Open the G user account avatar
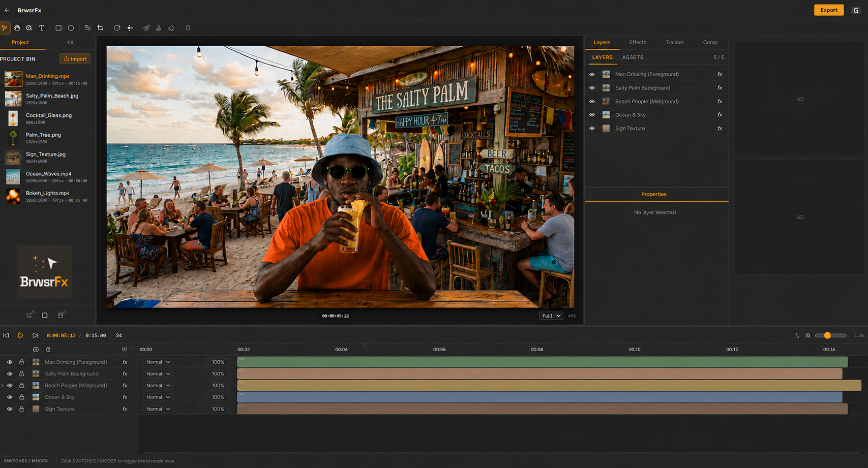The height and width of the screenshot is (468, 868). pos(856,10)
